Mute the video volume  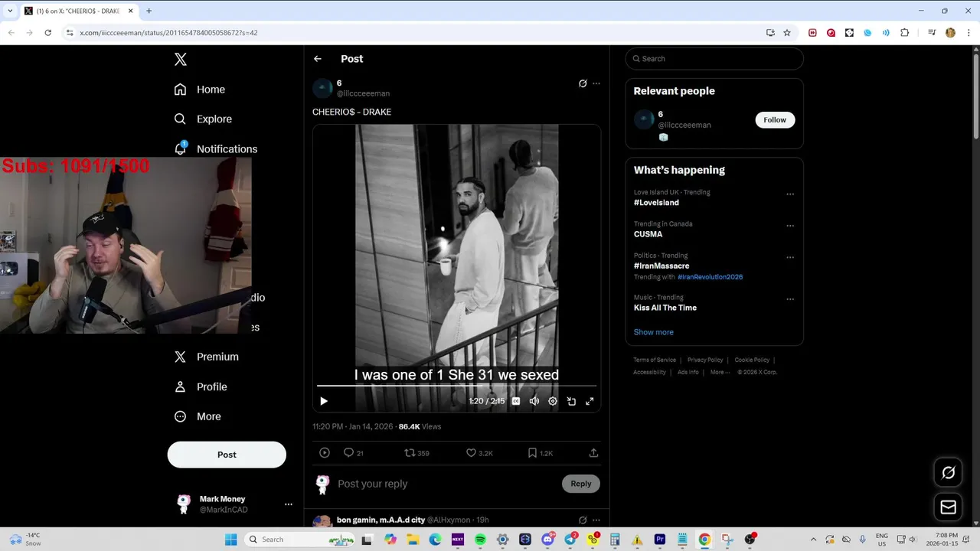tap(534, 401)
